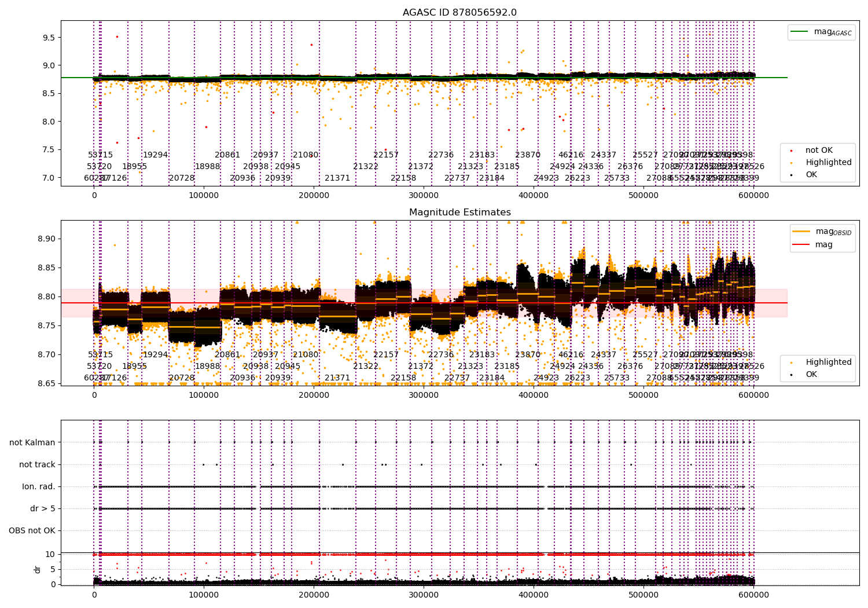Click the title 'AGASC ID 878056592.0'
This screenshot has width=868, height=608.
459,13
